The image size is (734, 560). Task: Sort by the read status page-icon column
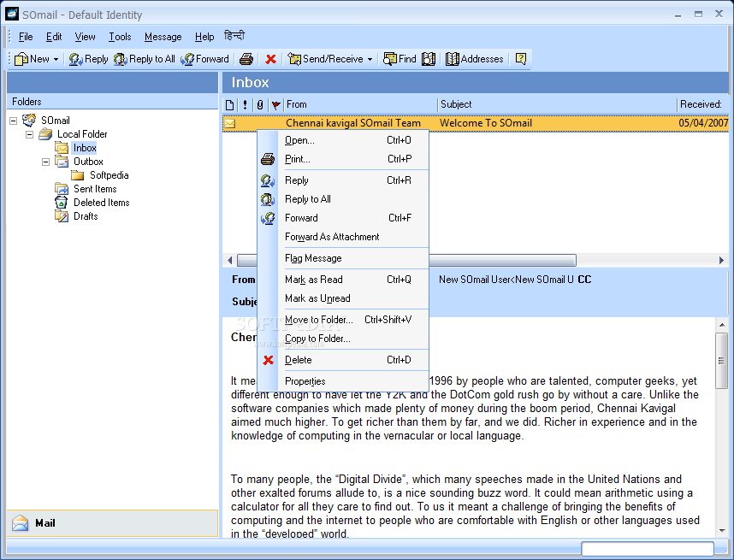click(230, 105)
